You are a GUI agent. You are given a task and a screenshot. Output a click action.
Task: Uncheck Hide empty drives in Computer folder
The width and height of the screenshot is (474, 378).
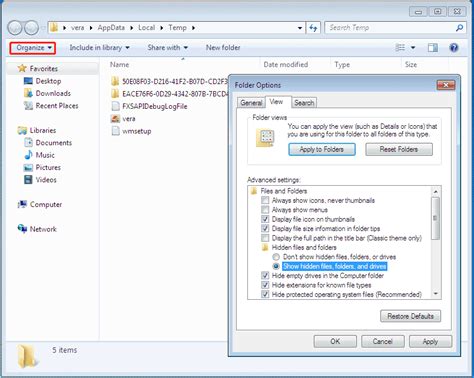(x=265, y=276)
